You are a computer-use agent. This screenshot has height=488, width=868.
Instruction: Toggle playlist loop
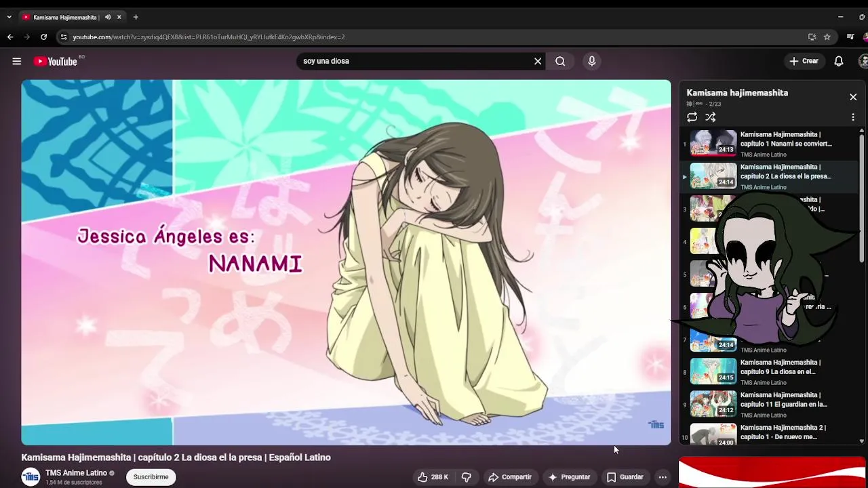tap(692, 117)
